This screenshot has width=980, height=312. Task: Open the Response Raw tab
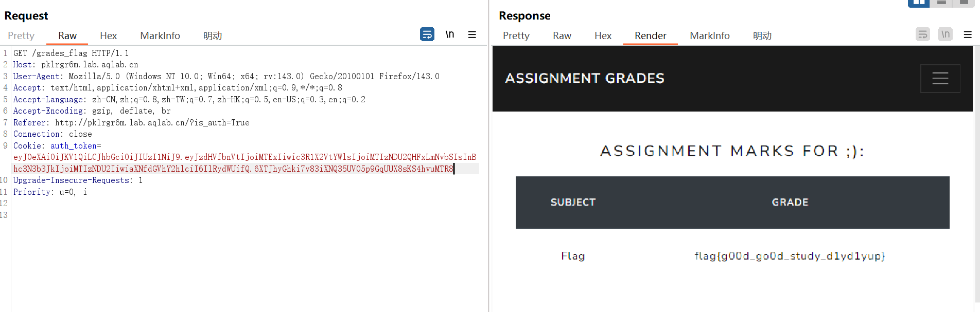[562, 35]
